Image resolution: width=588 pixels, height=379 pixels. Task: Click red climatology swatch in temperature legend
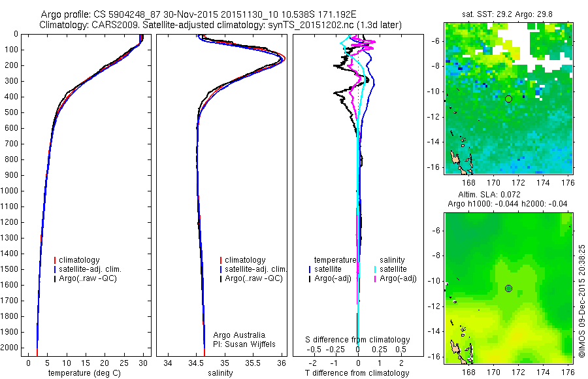[x=55, y=260]
